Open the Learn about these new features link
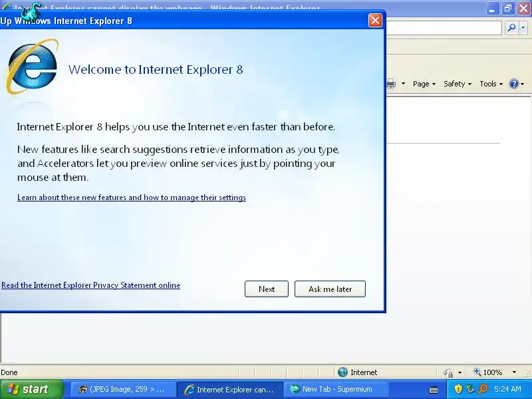The image size is (532, 399). point(132,198)
